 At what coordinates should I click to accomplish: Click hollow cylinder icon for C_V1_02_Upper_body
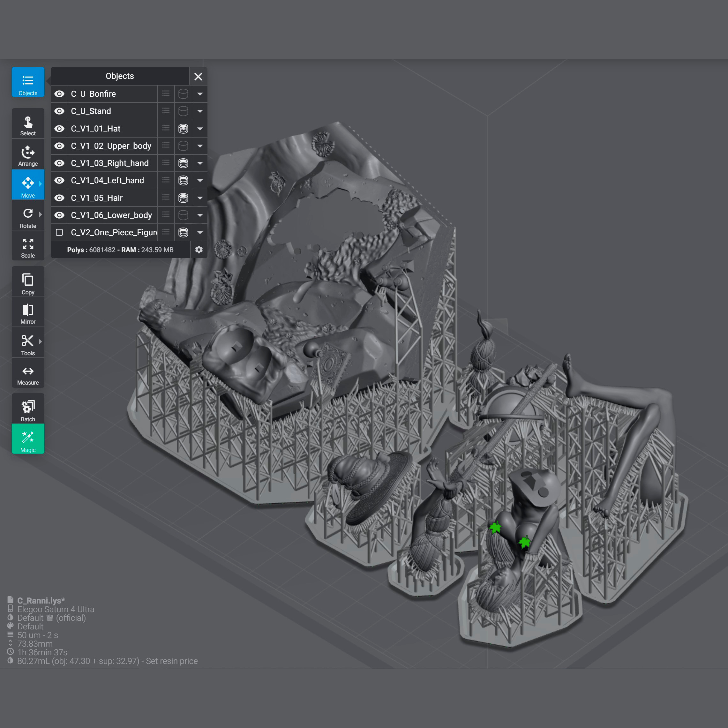pyautogui.click(x=183, y=146)
